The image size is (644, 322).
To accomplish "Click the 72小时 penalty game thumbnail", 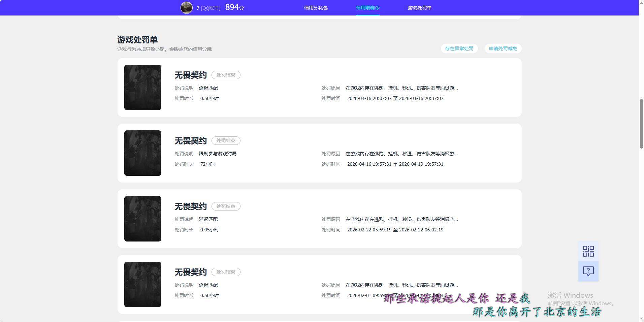I will (143, 153).
